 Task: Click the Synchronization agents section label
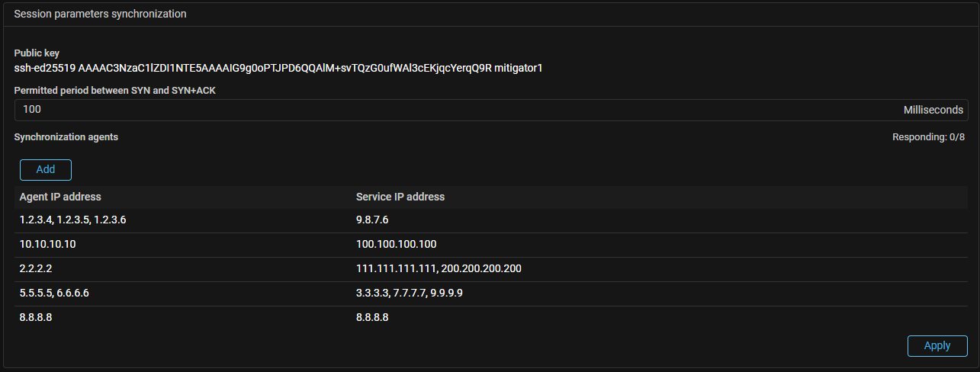(x=66, y=137)
